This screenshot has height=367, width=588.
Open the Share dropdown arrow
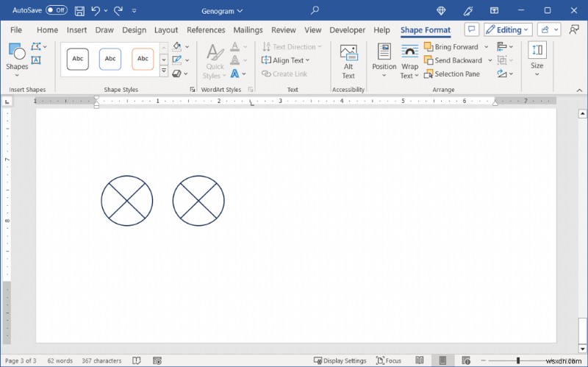click(556, 29)
